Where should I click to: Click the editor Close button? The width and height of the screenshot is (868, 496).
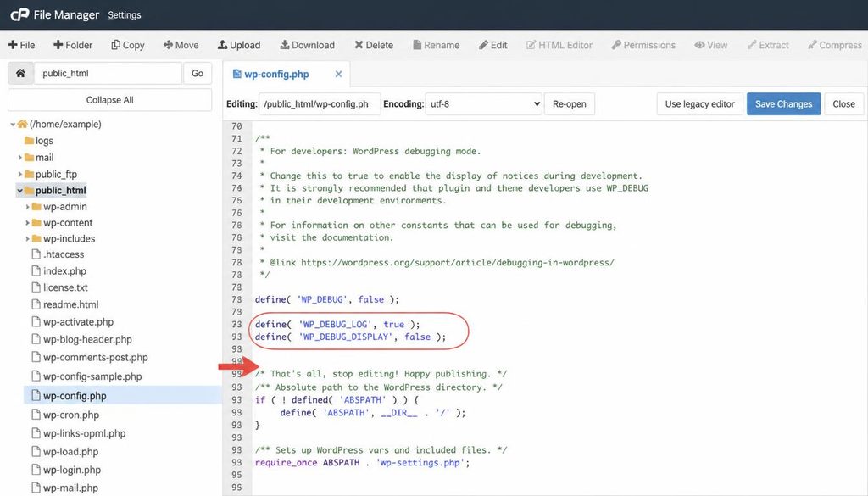[843, 104]
